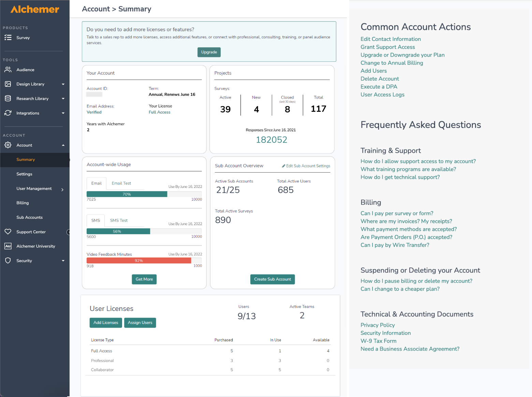Open Upgrade or Downgrade your Plan link

pos(403,55)
